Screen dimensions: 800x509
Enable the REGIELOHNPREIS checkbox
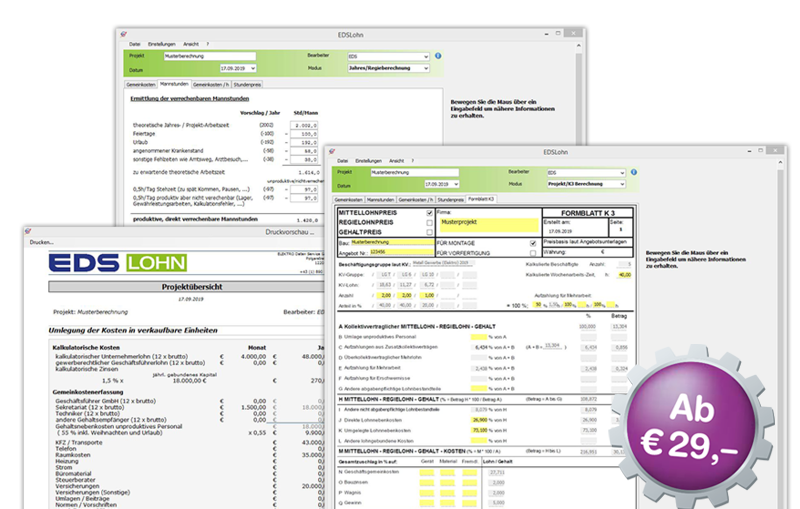(x=429, y=222)
